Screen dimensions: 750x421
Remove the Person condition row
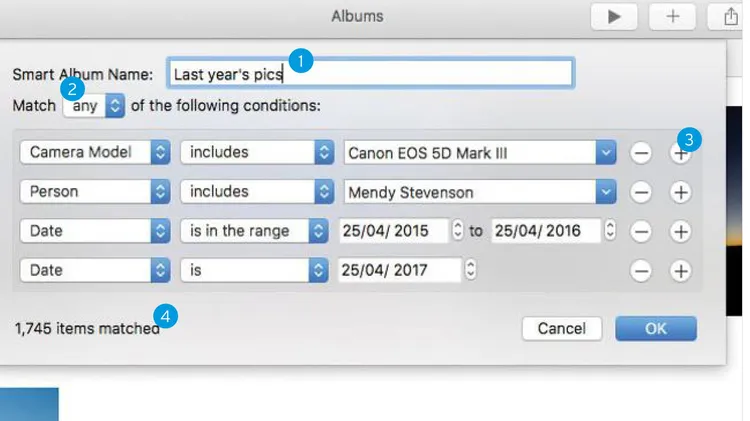[641, 192]
